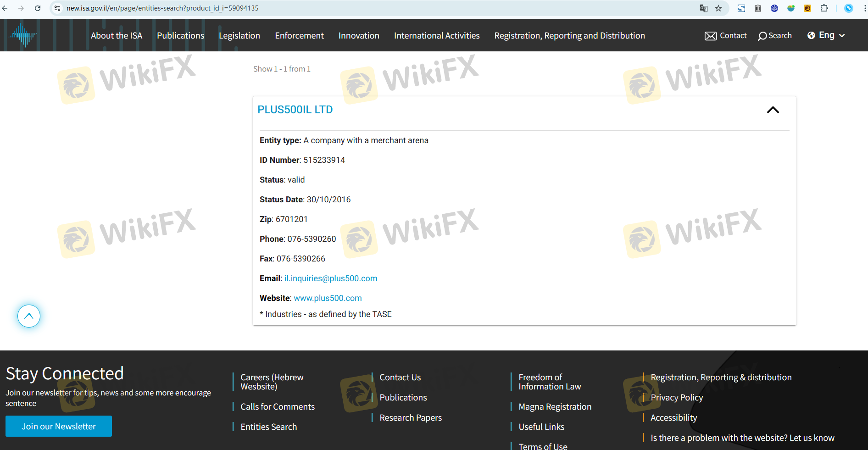The image size is (868, 450).
Task: Click the Phone 076-5390260 text
Action: (x=298, y=239)
